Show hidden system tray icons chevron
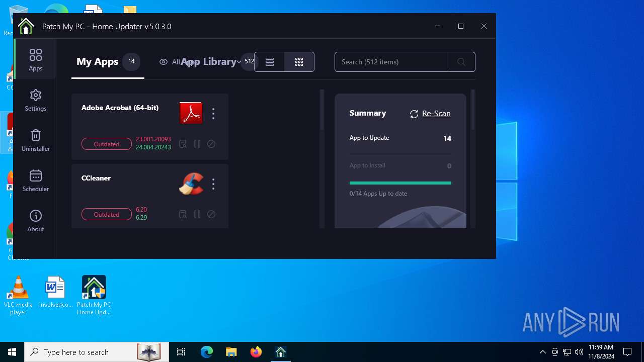The image size is (644, 362). 543,352
